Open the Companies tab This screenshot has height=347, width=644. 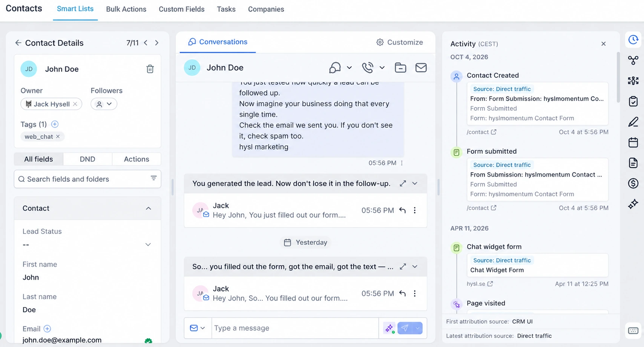[266, 9]
